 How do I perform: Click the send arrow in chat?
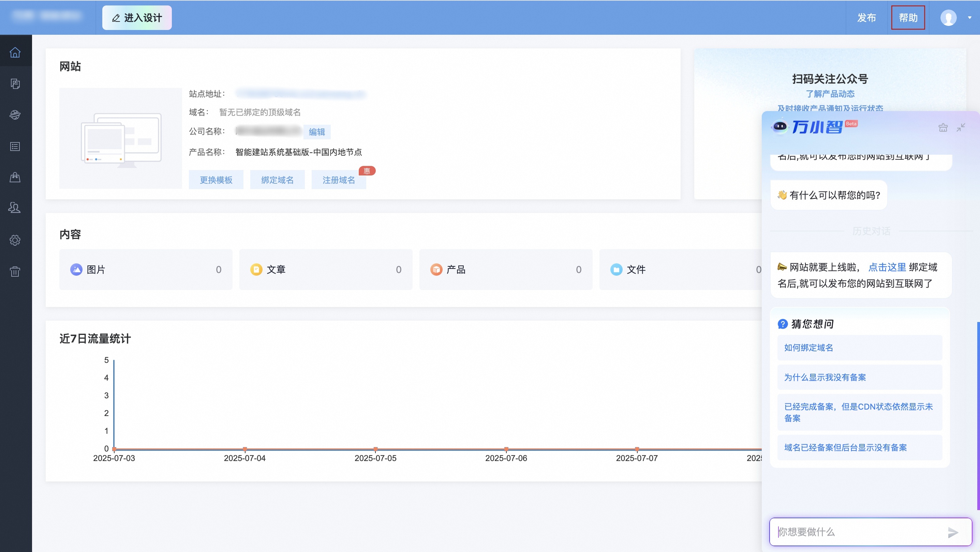pyautogui.click(x=953, y=532)
